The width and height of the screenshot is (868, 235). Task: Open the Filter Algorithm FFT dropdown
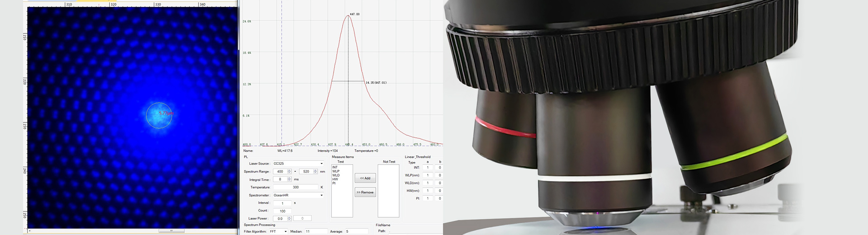[x=285, y=231]
